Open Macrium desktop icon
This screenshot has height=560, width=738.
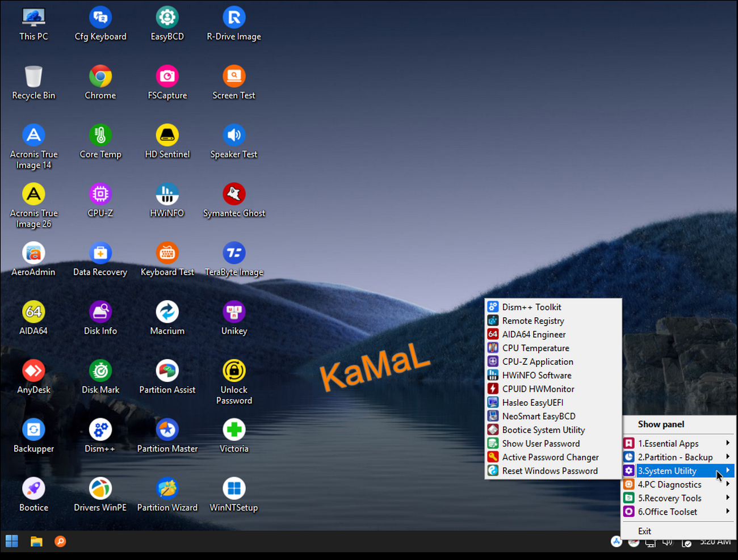[167, 318]
